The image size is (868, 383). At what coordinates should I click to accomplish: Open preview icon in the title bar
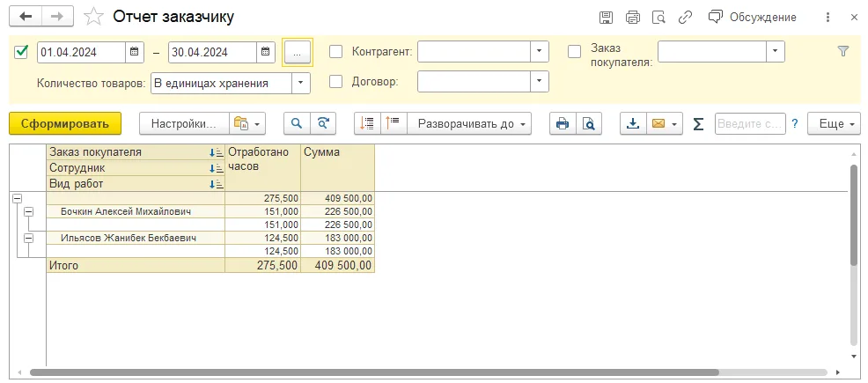(658, 17)
